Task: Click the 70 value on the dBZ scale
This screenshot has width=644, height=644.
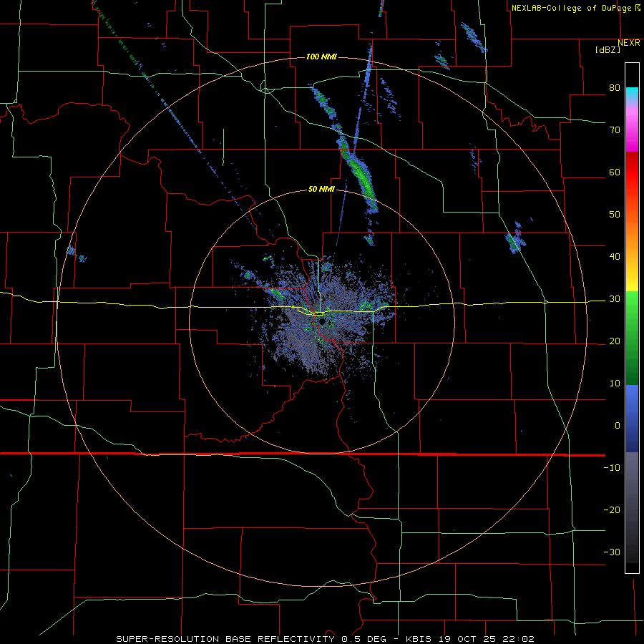Action: [615, 130]
